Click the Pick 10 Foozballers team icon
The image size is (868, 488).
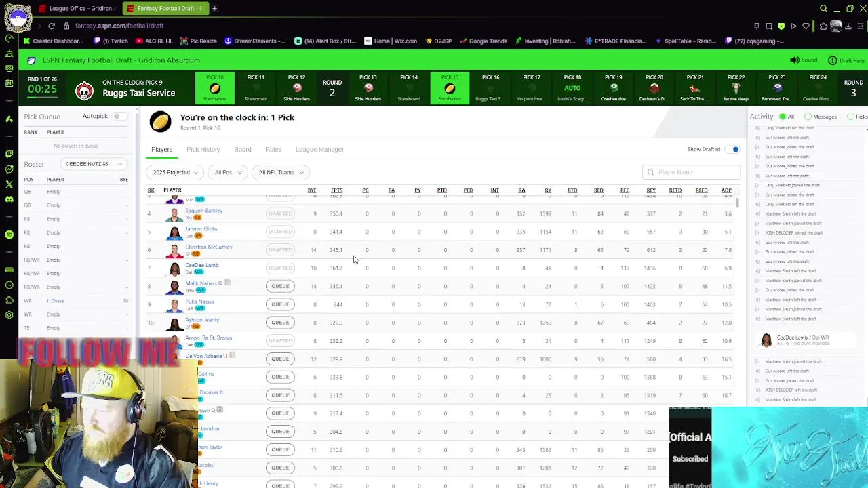[215, 88]
